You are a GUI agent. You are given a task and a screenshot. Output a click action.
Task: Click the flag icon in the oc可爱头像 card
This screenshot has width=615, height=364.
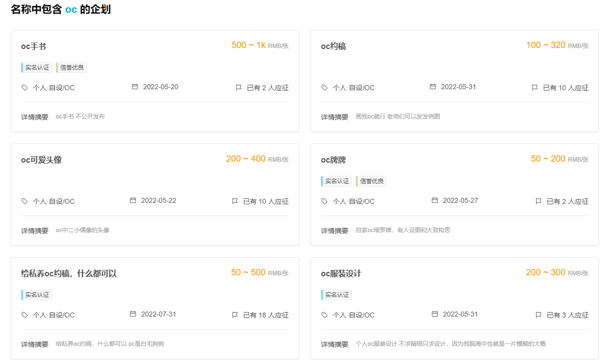click(x=235, y=201)
